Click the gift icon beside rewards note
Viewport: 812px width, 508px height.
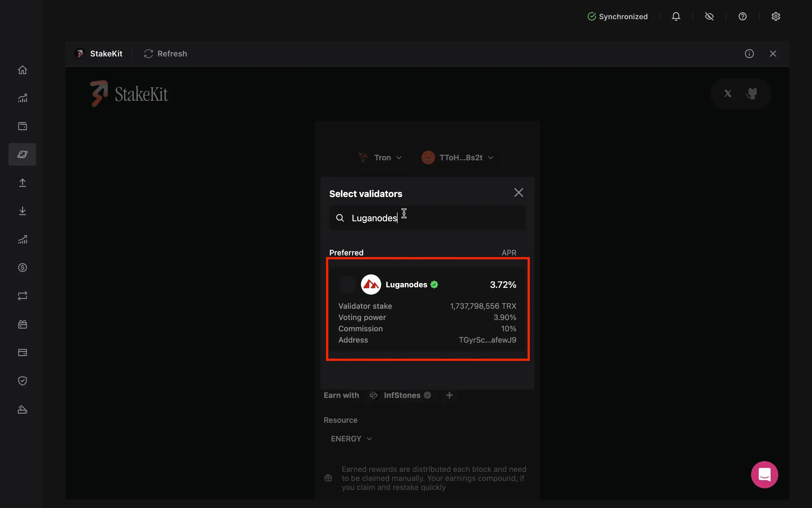tap(328, 478)
